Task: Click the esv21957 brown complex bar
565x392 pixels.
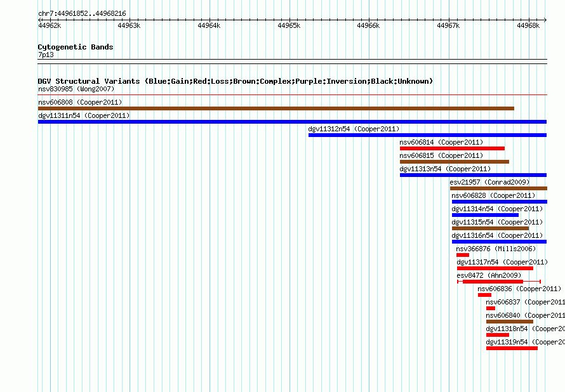Action: pos(499,188)
